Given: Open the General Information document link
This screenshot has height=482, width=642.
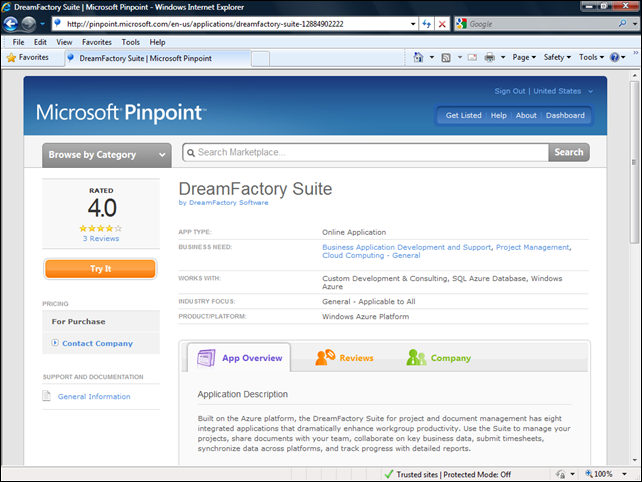Looking at the screenshot, I should click(x=94, y=396).
